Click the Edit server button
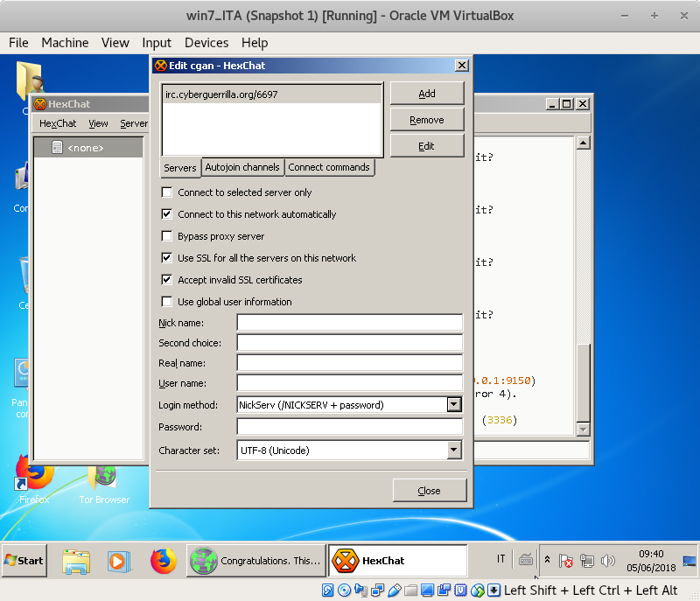 click(427, 146)
